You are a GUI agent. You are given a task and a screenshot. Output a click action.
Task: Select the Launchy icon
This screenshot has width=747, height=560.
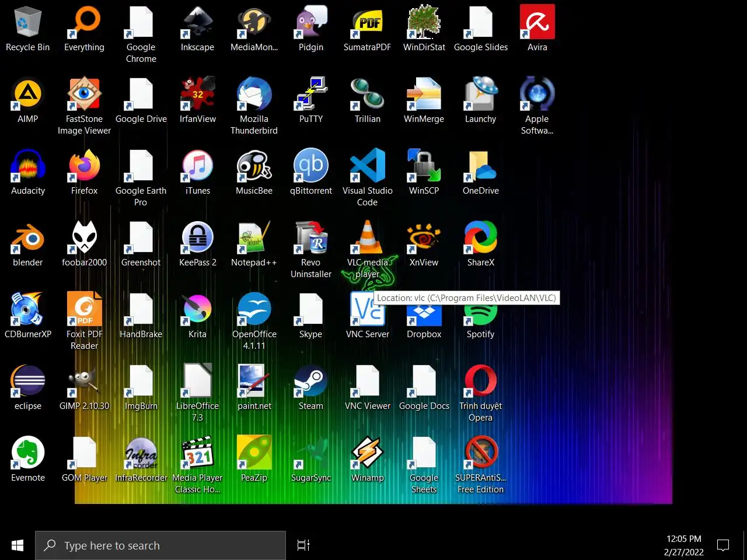tap(480, 94)
